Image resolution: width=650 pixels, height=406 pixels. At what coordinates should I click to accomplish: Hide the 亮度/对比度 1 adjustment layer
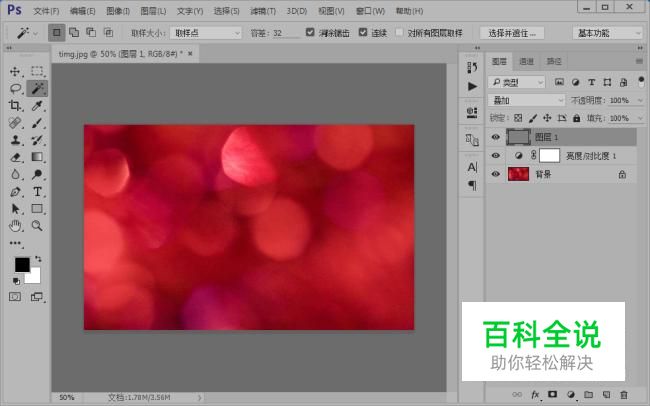[495, 156]
